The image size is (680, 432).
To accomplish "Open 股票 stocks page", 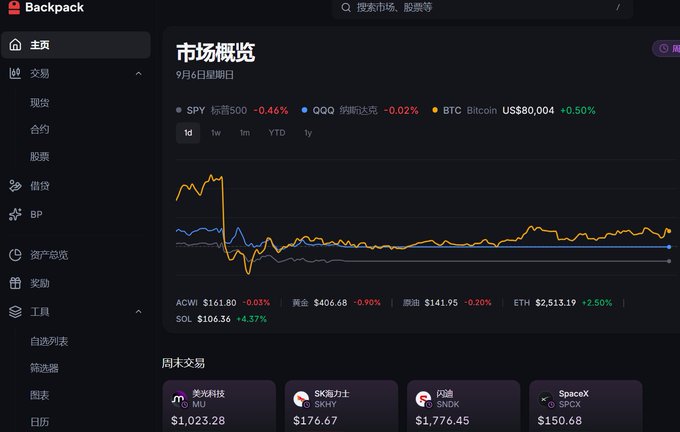I will click(39, 157).
